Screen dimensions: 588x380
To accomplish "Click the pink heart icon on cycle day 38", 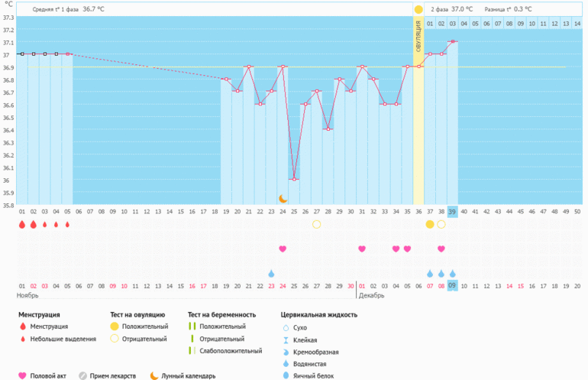I will [x=441, y=248].
